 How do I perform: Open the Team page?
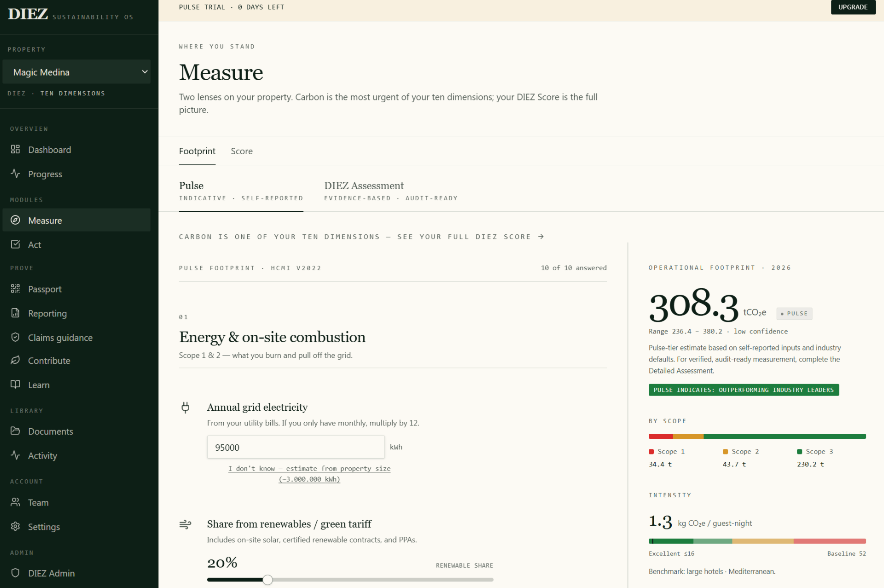pyautogui.click(x=76, y=502)
